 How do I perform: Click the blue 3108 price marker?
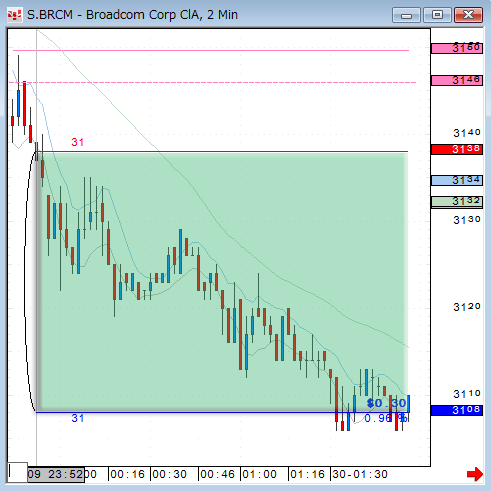(x=457, y=410)
